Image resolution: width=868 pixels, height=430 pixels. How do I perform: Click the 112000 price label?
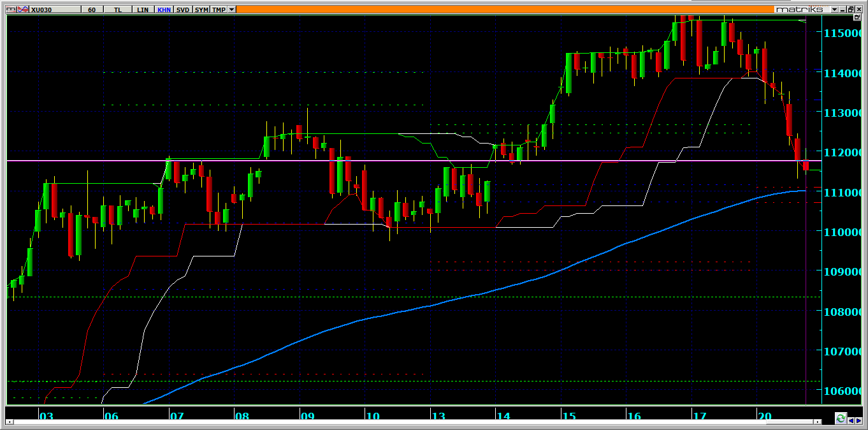(x=844, y=152)
